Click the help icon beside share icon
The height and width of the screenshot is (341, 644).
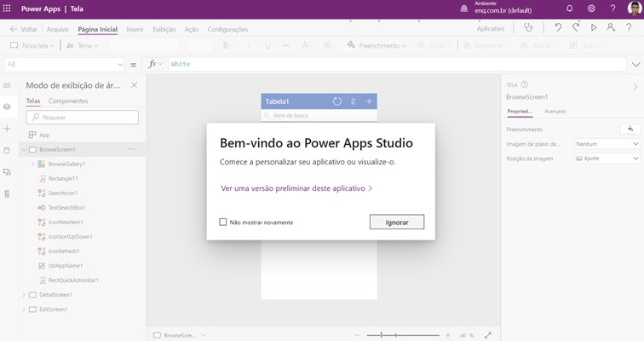(x=629, y=28)
